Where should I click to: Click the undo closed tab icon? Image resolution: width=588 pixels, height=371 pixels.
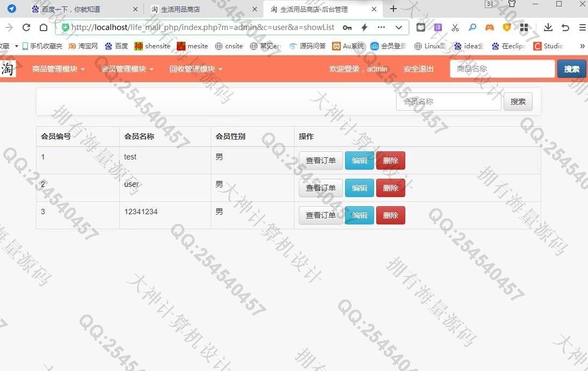(565, 27)
